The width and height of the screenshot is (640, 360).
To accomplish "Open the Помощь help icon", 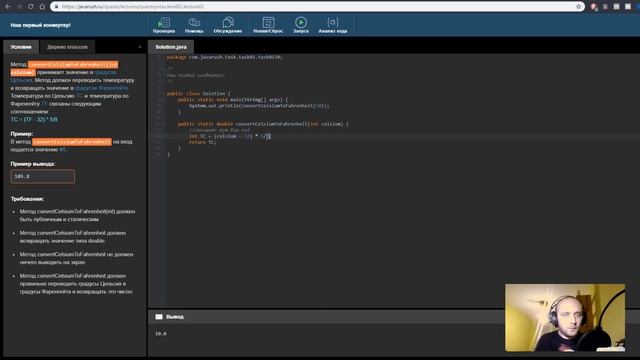I will 194,25.
